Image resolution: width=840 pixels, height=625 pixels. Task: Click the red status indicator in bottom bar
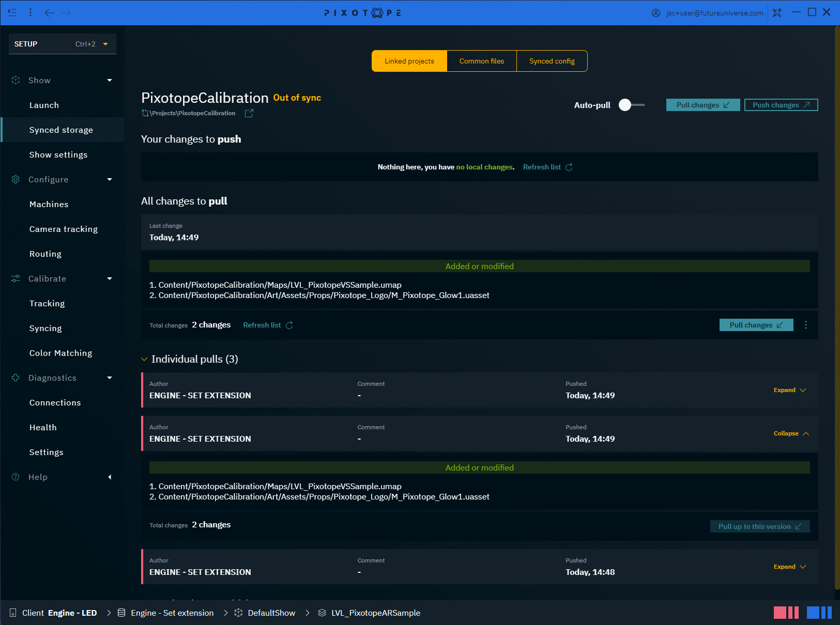coord(786,613)
